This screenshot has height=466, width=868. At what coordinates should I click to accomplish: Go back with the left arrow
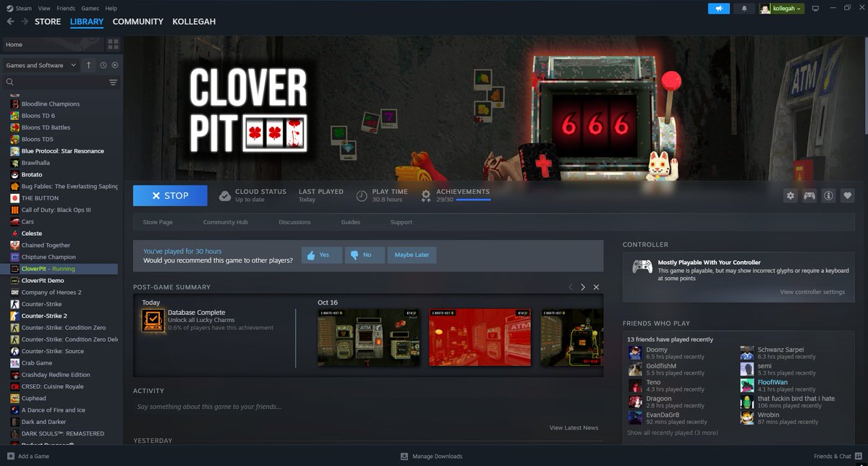pos(10,22)
